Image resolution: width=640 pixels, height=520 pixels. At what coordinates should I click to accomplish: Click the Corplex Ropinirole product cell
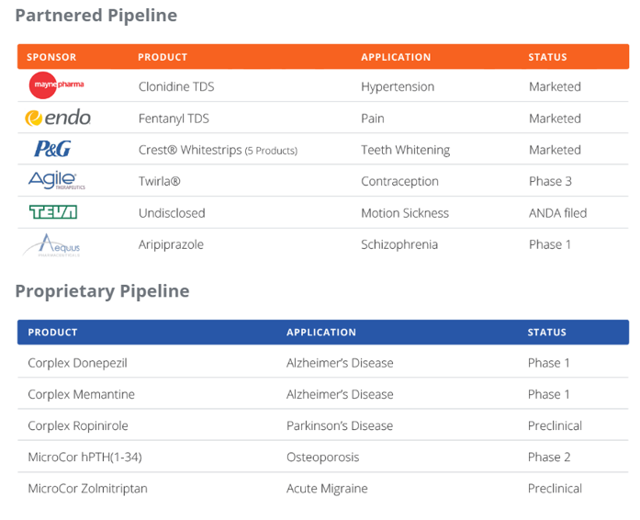pos(78,426)
